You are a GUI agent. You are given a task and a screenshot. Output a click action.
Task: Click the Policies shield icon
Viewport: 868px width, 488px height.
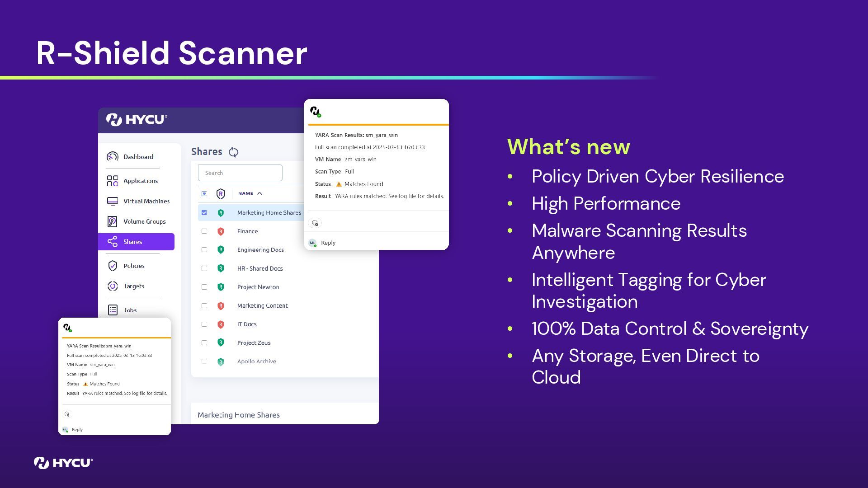[113, 266]
